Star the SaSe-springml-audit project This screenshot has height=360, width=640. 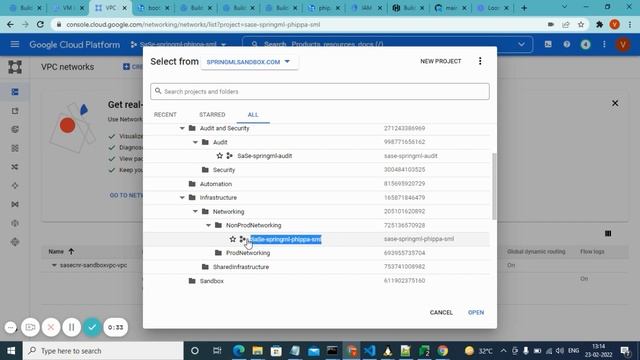coord(220,156)
